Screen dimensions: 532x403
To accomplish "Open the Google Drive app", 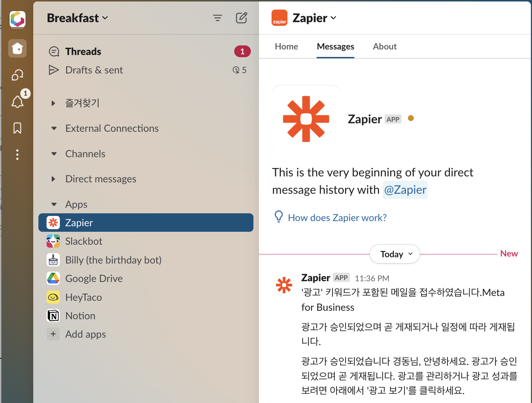I will (146, 278).
